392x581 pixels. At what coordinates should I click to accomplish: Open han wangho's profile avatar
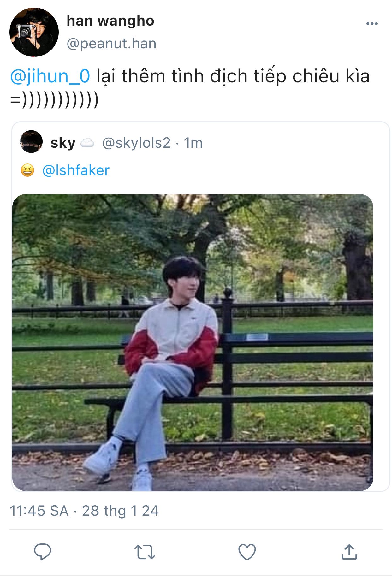(x=34, y=32)
